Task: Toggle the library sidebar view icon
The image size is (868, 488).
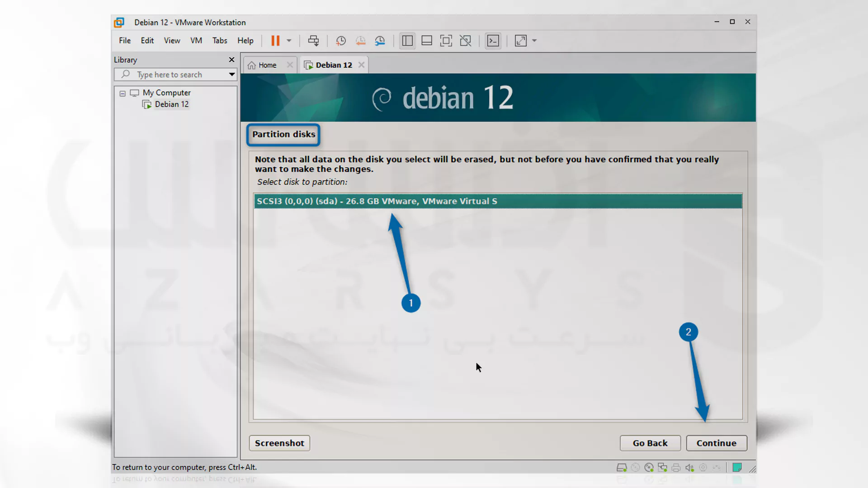Action: point(407,41)
